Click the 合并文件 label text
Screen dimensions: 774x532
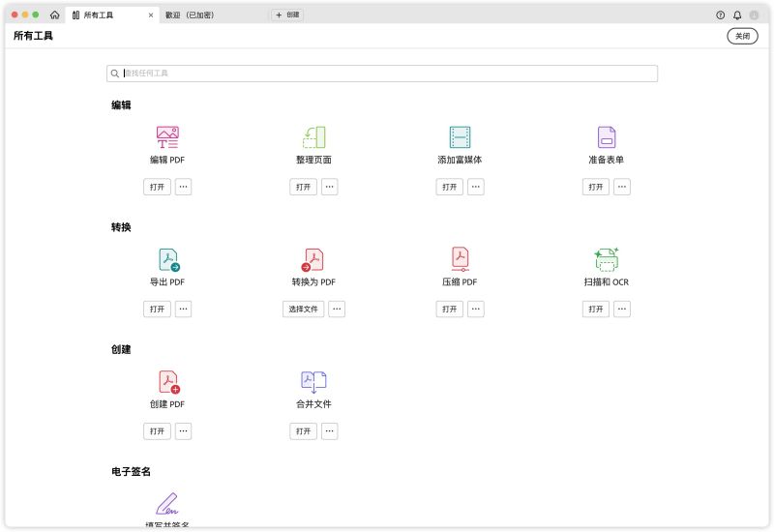[313, 404]
